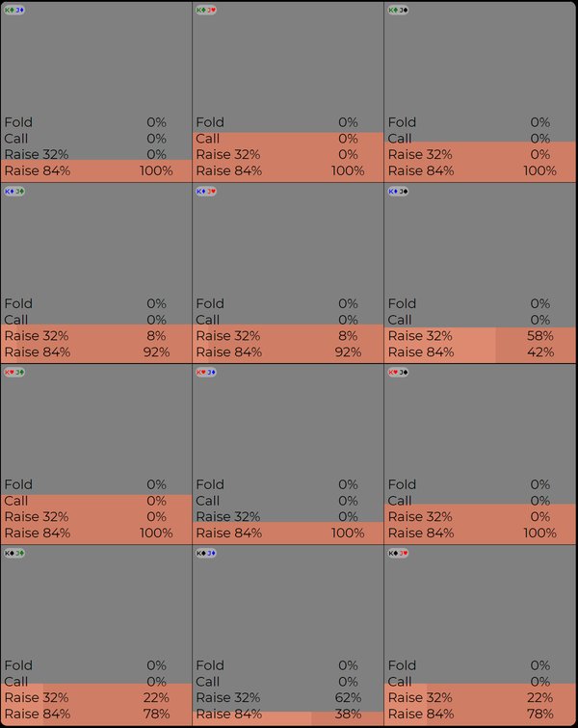The image size is (578, 728).
Task: Click the Raise 32% row showing 58%
Action: (480, 336)
